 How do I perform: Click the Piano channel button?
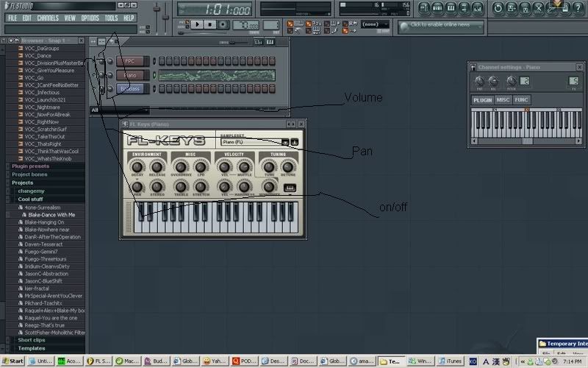click(130, 75)
